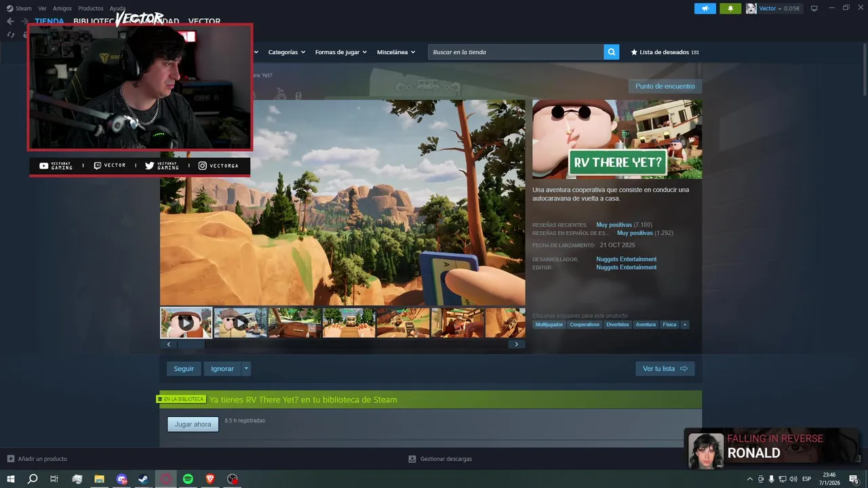Click the ESP language indicator
Viewport: 868px width, 488px height.
tap(807, 479)
